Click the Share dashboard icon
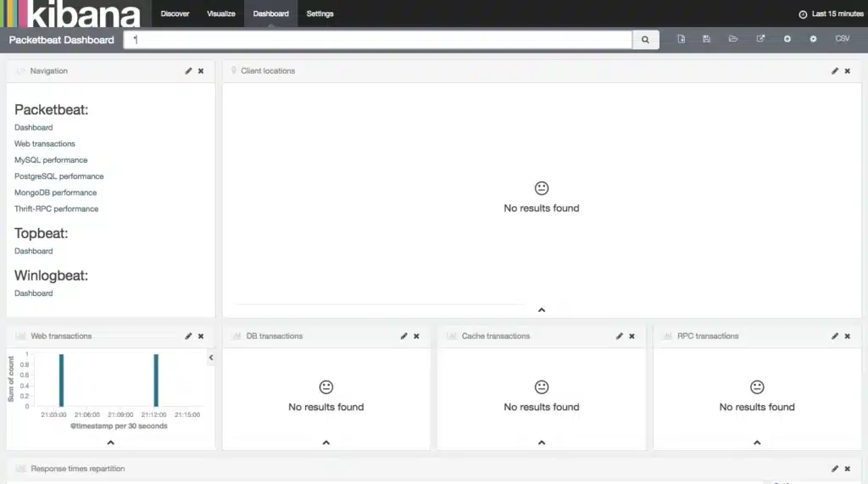The width and height of the screenshot is (868, 484). point(760,39)
